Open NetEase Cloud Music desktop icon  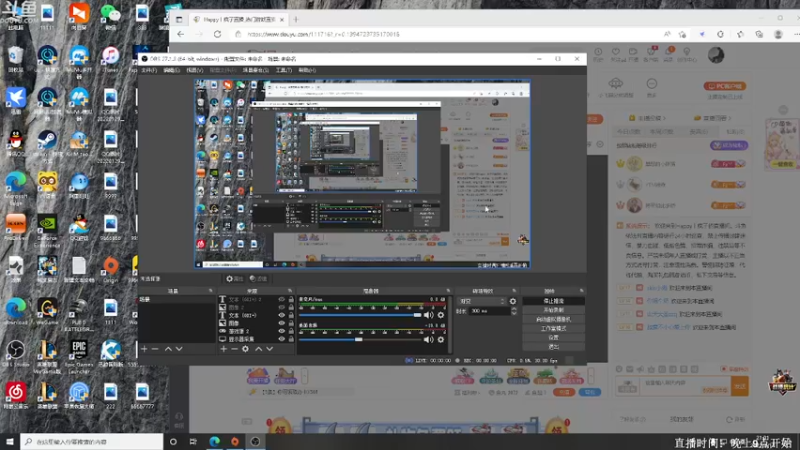coord(16,392)
